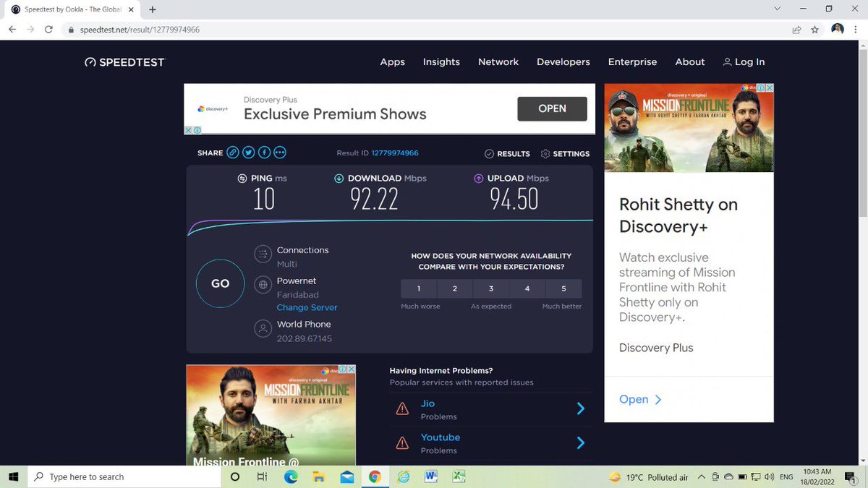Rate network availability as 4

pyautogui.click(x=527, y=288)
